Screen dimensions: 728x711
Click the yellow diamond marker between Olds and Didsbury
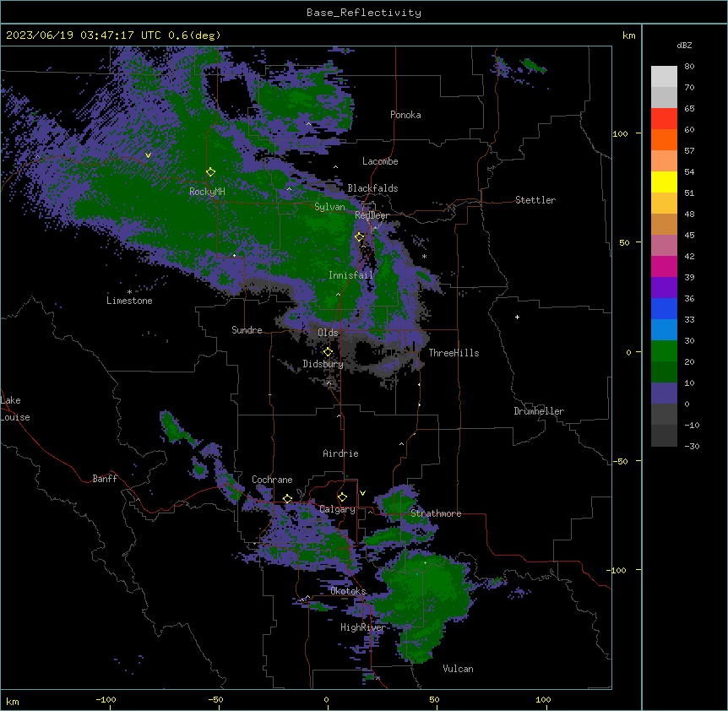click(x=328, y=352)
